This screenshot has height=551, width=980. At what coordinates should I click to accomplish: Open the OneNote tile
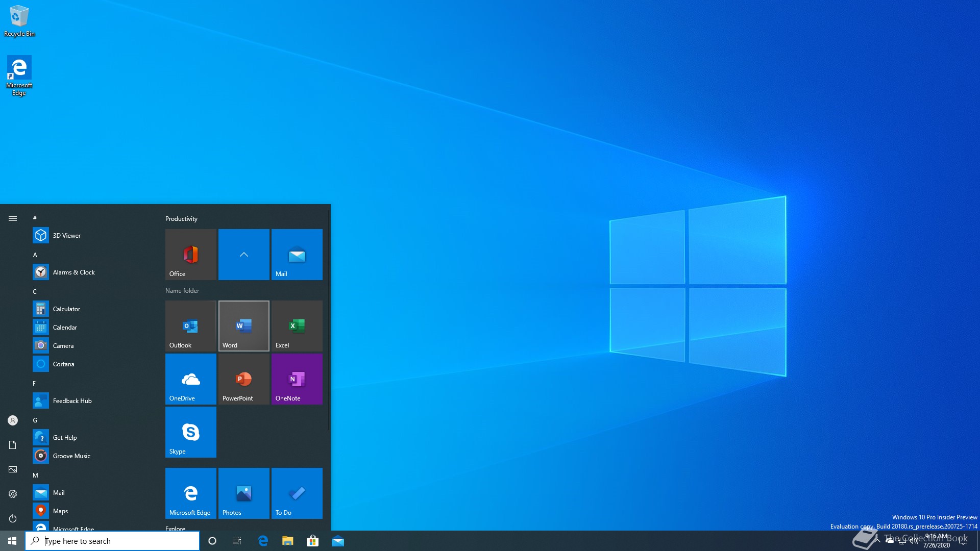pyautogui.click(x=297, y=379)
